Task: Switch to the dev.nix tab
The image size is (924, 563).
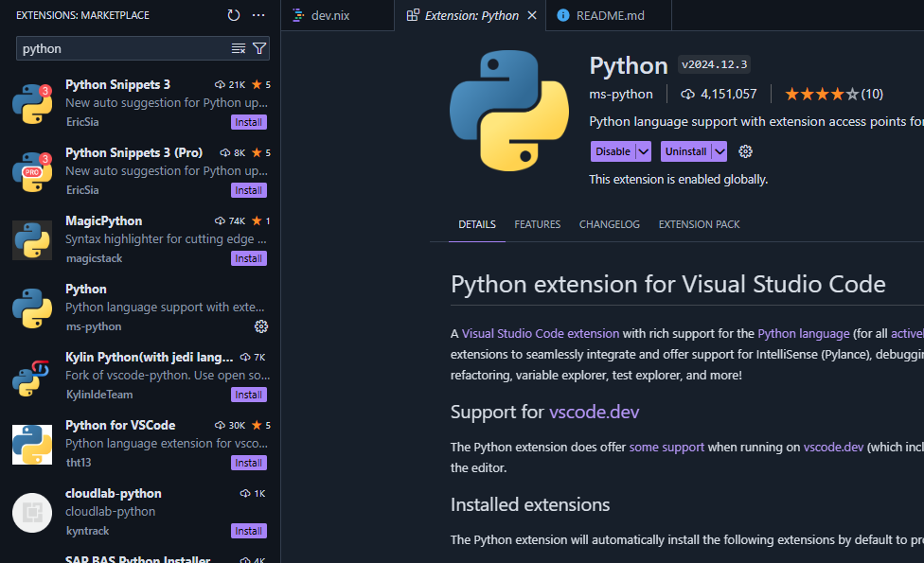Action: 337,15
